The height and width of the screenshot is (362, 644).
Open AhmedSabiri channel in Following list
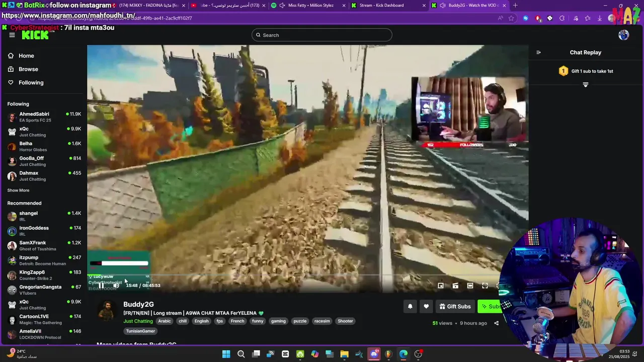click(44, 117)
